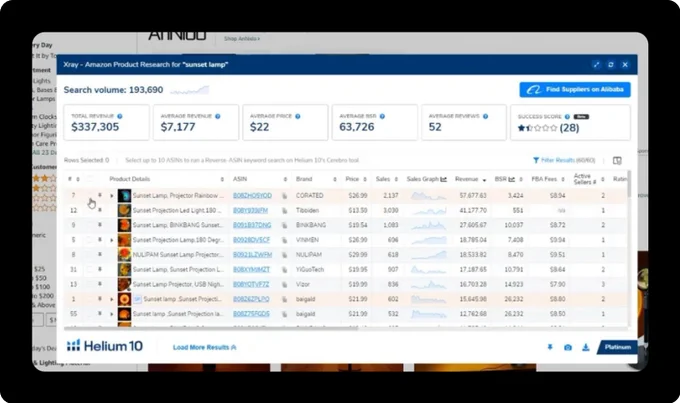Open Success Score help tooltip icon

click(x=567, y=117)
